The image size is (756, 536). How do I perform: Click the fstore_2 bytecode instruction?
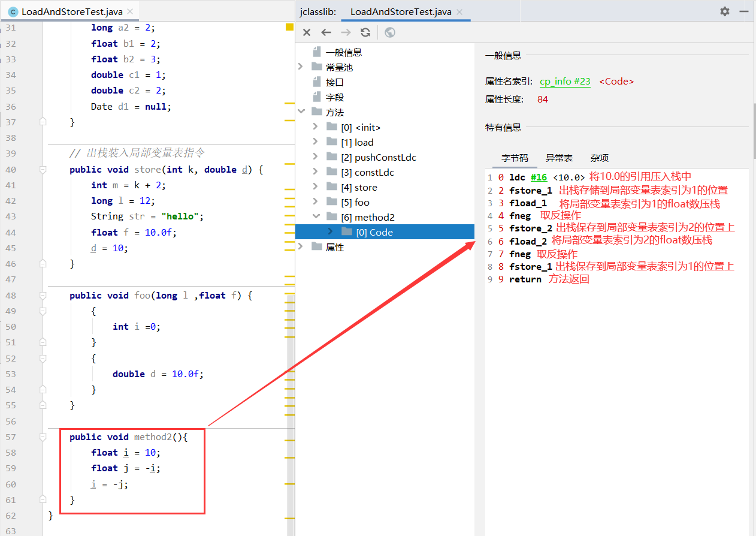(531, 228)
